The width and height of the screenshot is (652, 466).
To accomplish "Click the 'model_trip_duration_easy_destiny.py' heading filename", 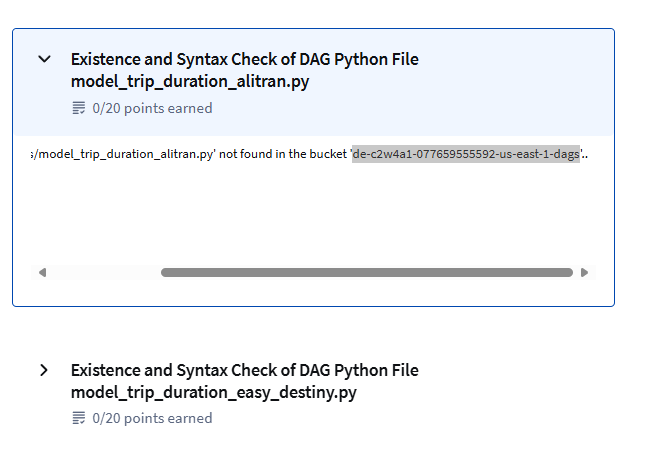I will 214,392.
